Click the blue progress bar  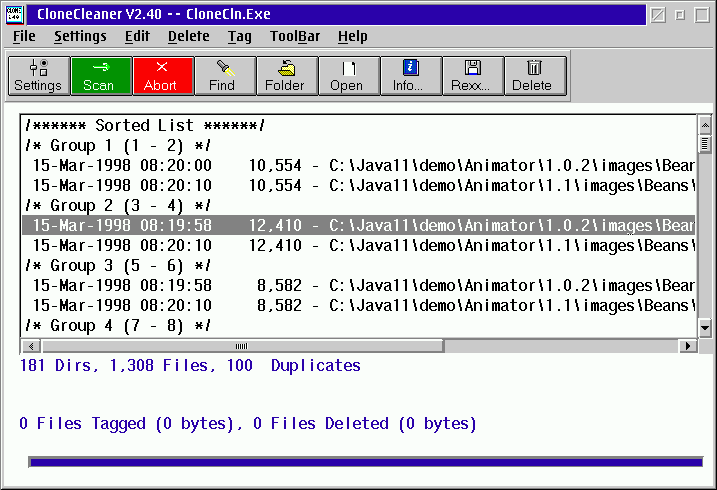(x=366, y=462)
